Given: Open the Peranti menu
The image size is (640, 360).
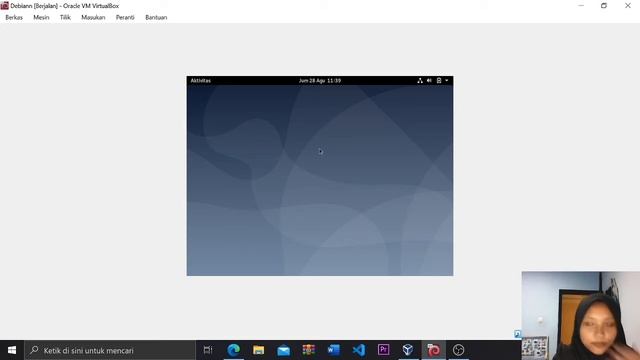Looking at the screenshot, I should click(125, 18).
